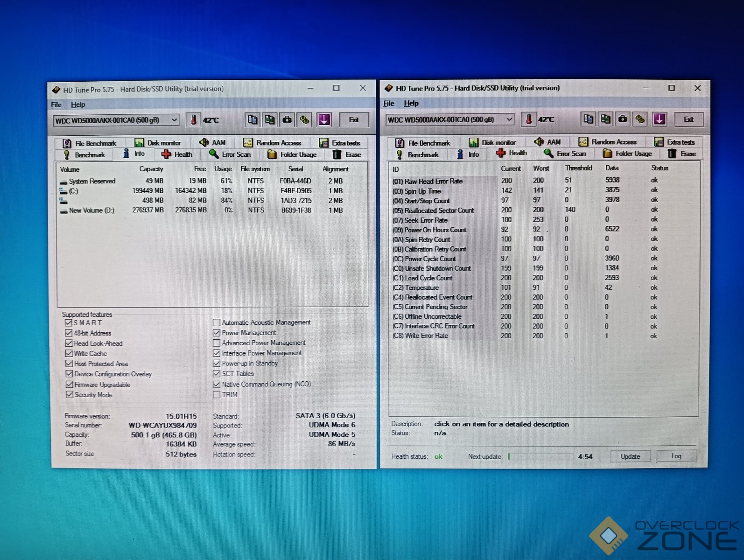Screen dimensions: 744x560
Task: Click copy info to clipboard icon in right window
Action: 588,119
